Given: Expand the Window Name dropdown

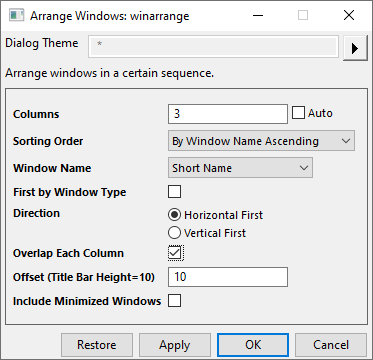Looking at the screenshot, I should pyautogui.click(x=240, y=168).
